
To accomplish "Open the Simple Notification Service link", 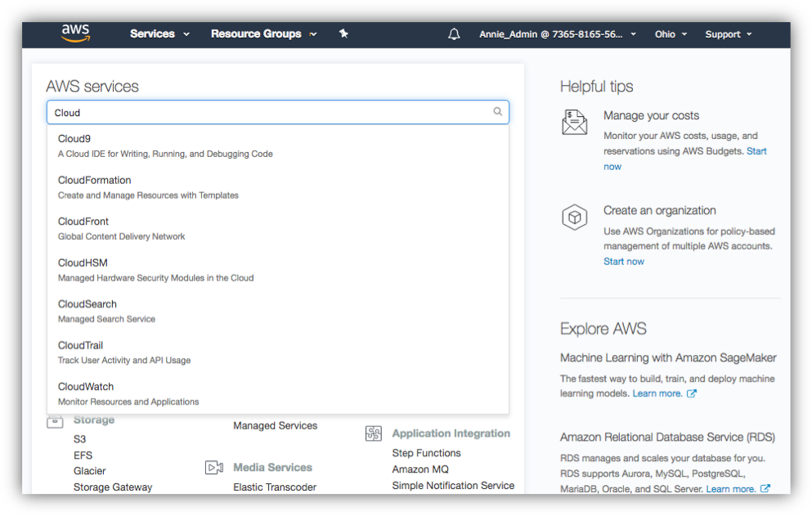I will [453, 486].
